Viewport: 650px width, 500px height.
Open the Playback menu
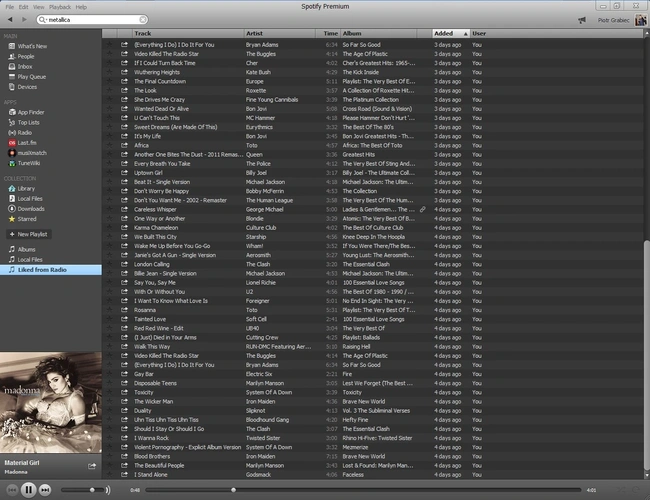tap(60, 7)
